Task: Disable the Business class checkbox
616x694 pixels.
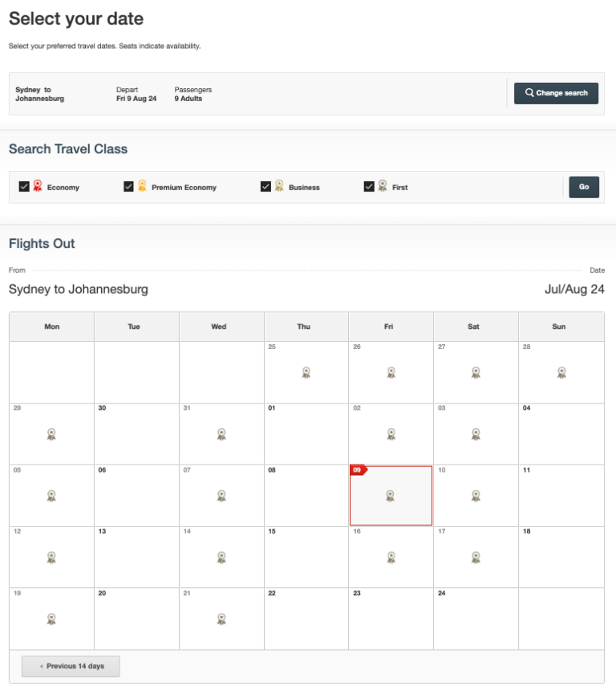Action: tap(265, 185)
